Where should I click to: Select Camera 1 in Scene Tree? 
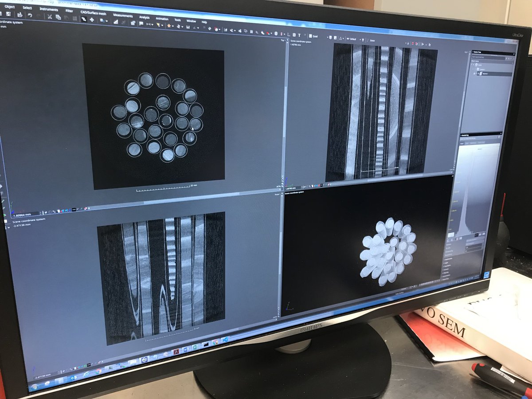coord(482,70)
